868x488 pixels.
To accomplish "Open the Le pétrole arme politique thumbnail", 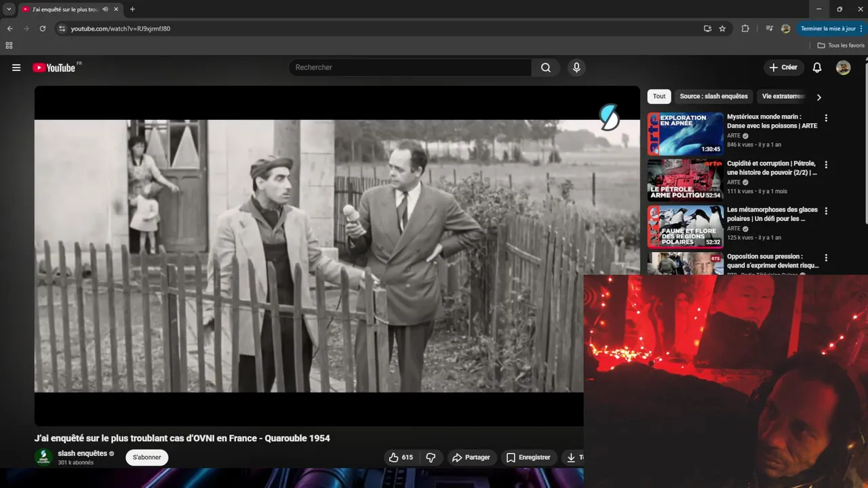I will [685, 180].
